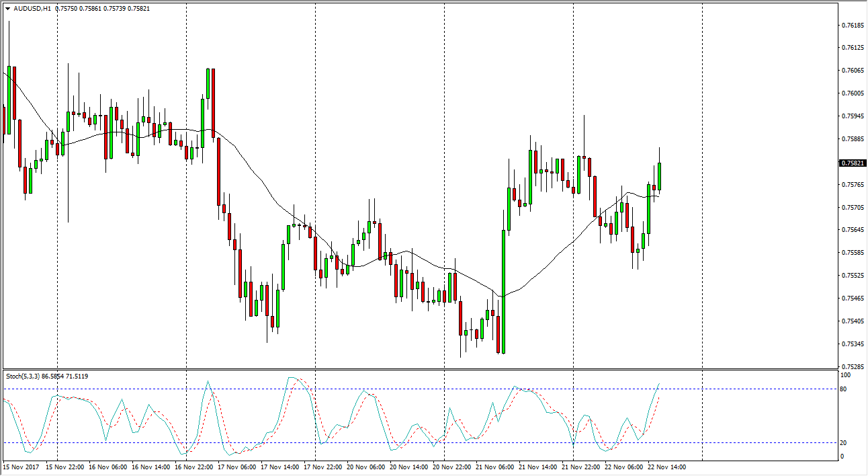Click the 20 Nov 22:00 time label
Viewport: 868px width, 476px height.
[x=451, y=467]
